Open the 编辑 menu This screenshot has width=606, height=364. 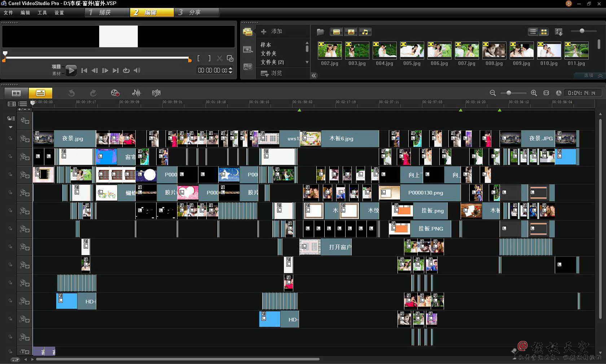(x=25, y=13)
